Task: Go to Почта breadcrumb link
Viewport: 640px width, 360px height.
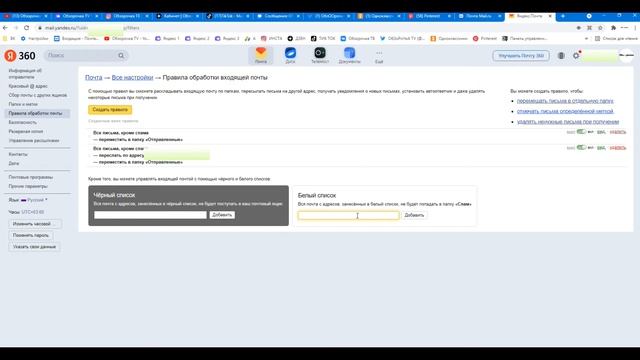Action: (x=93, y=78)
